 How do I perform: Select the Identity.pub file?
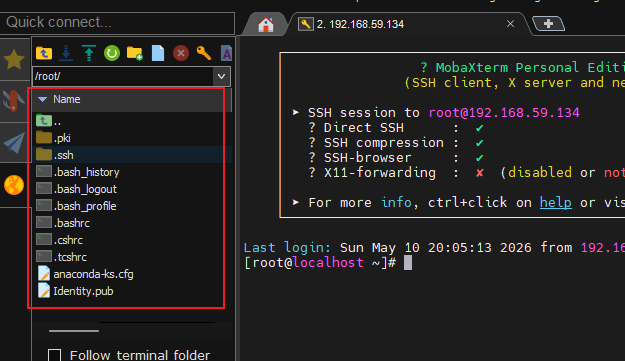[x=132, y=291]
